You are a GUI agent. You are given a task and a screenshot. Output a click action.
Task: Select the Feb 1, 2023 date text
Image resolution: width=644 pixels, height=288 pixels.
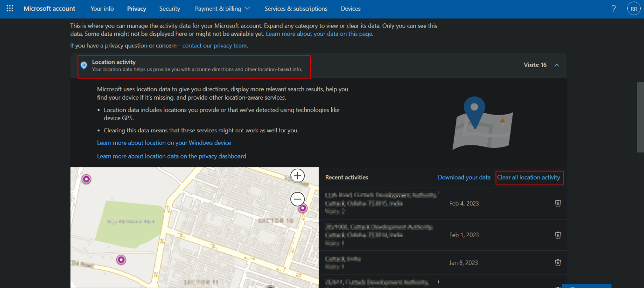coord(464,235)
